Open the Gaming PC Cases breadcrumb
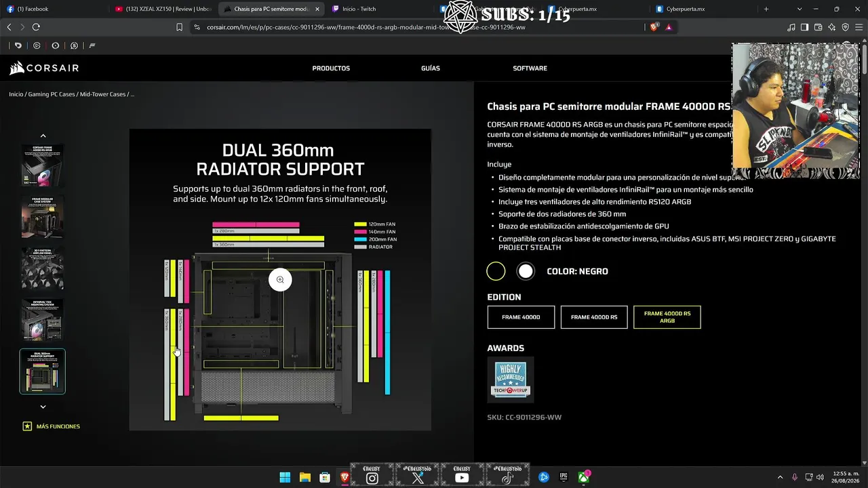The image size is (868, 488). pos(52,94)
